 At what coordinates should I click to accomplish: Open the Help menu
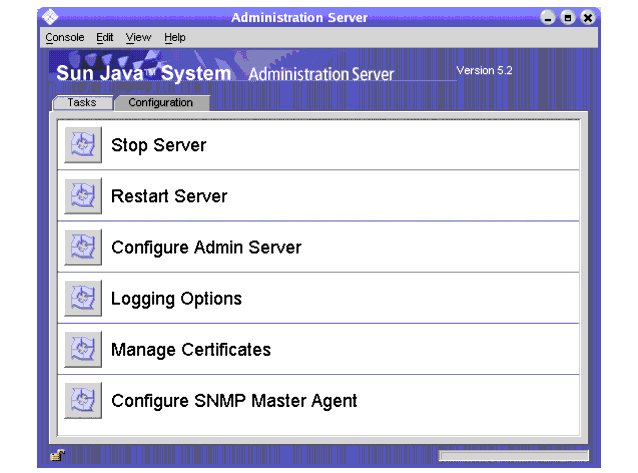(175, 37)
